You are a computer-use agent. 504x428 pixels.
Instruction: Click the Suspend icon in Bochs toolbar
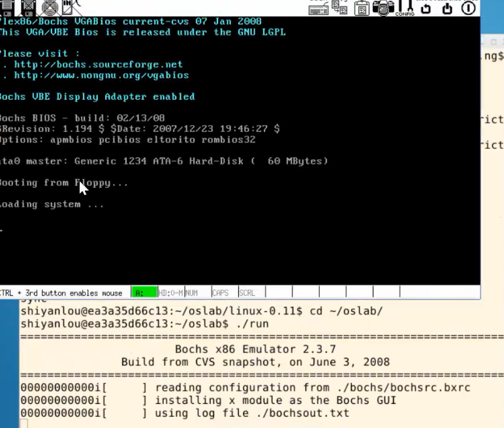(447, 8)
